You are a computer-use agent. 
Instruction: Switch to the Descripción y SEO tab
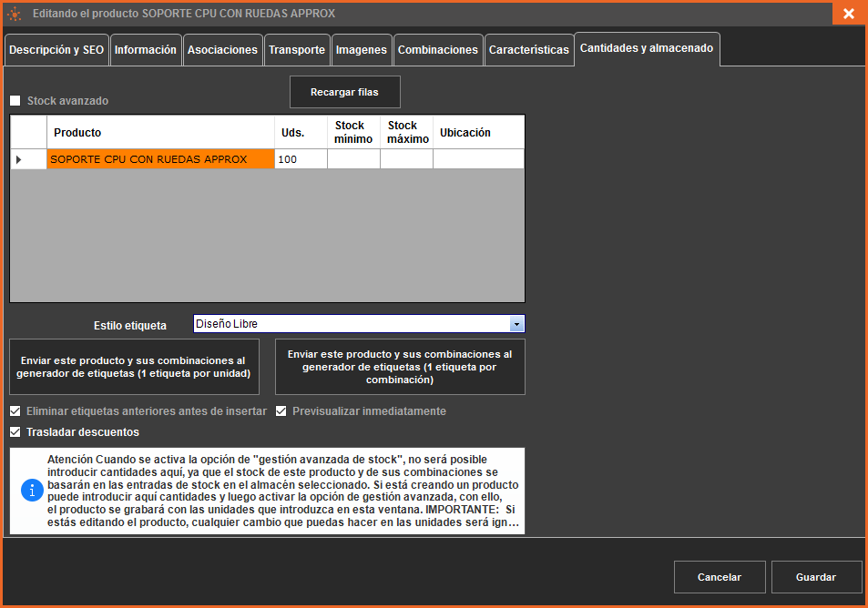[x=56, y=50]
